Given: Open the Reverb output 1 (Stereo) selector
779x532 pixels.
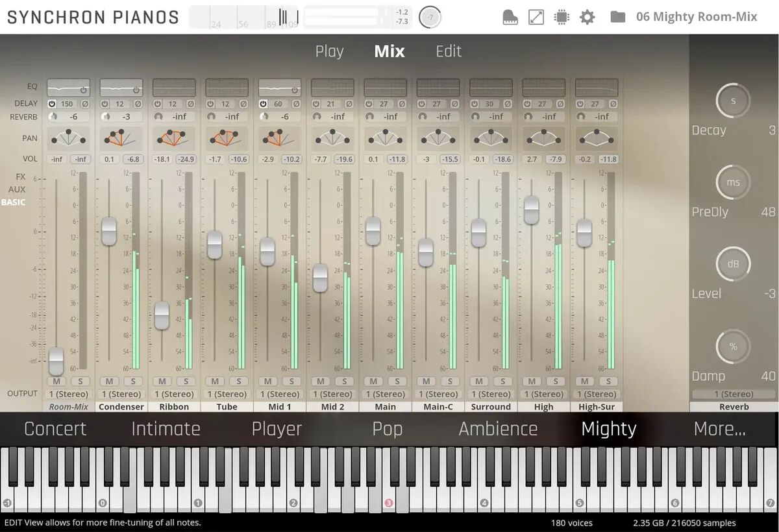Looking at the screenshot, I should click(x=734, y=394).
